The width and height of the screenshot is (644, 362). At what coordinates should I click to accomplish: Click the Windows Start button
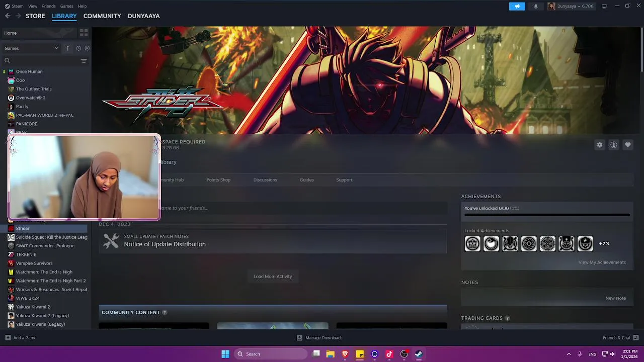[x=225, y=354]
